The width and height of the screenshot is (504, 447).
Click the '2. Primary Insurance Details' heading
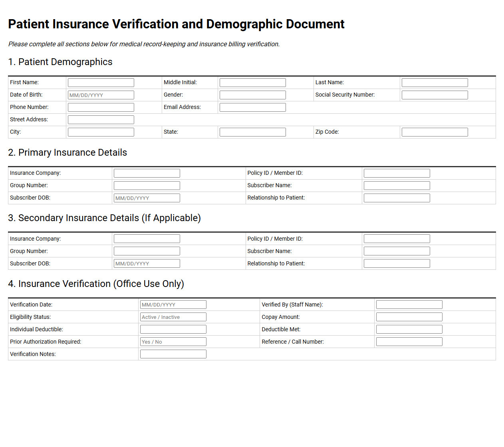(x=67, y=152)
